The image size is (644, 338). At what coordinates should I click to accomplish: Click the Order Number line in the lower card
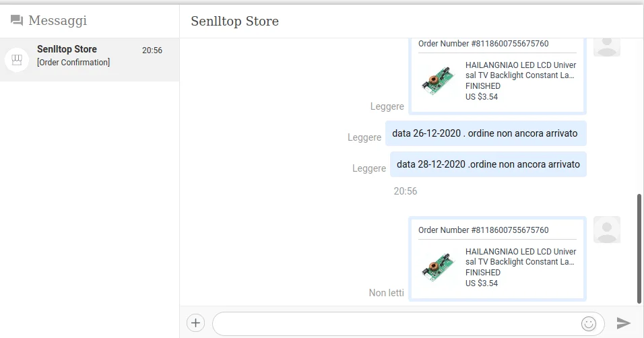coord(484,230)
